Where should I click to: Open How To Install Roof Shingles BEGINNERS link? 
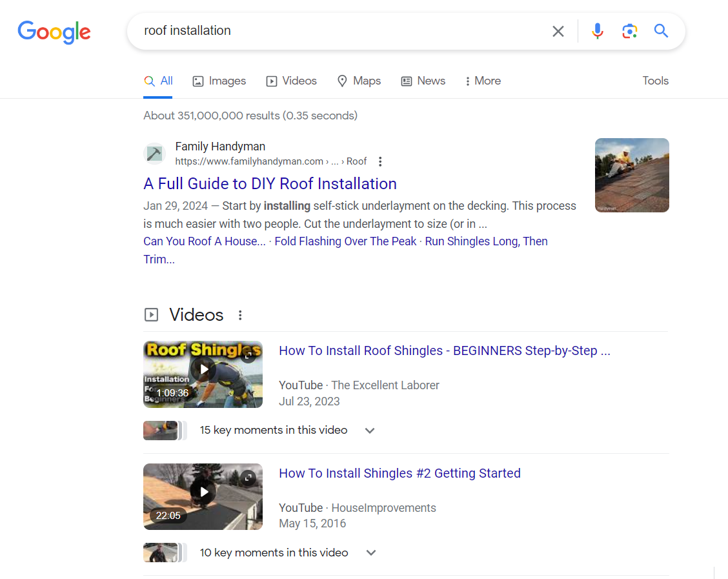click(444, 350)
